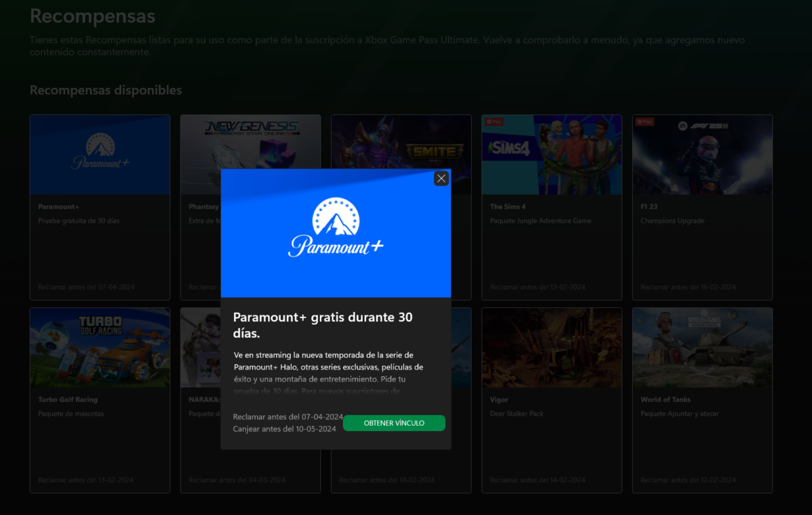This screenshot has width=812, height=515.
Task: Click the 'Prueba gratuita de 30 días' text
Action: point(79,221)
